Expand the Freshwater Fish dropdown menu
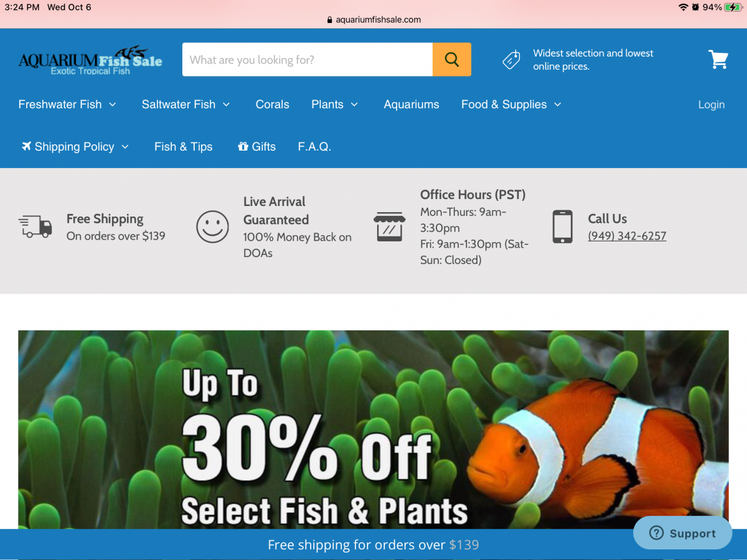747x560 pixels. point(67,105)
